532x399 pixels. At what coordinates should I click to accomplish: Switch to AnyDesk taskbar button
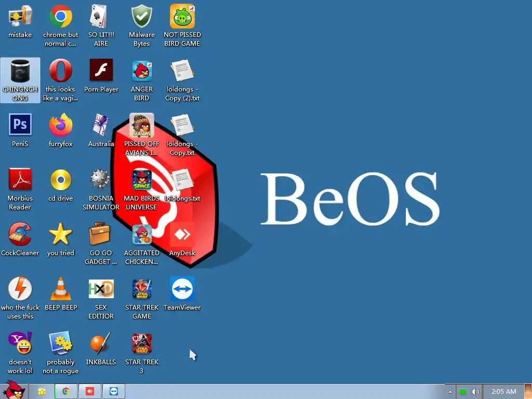90,392
